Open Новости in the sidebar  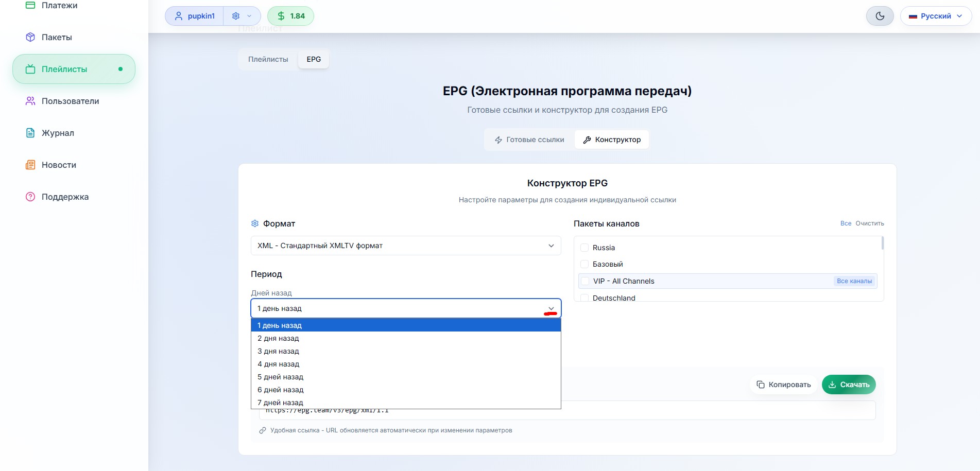pyautogui.click(x=58, y=165)
